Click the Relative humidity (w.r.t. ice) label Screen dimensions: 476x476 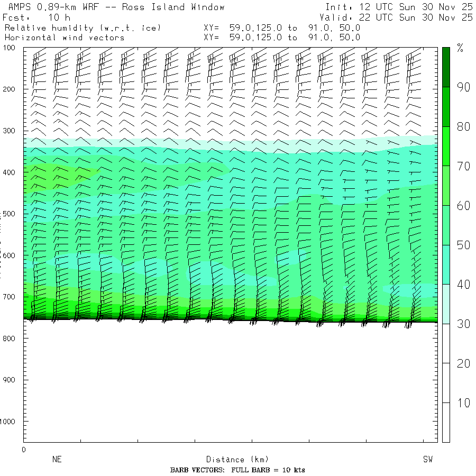coord(82,28)
